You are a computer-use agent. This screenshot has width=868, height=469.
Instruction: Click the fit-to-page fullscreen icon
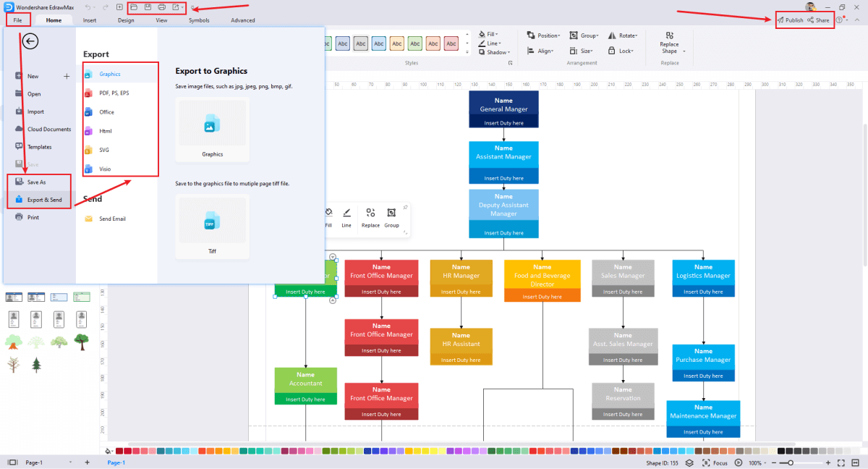tap(841, 462)
